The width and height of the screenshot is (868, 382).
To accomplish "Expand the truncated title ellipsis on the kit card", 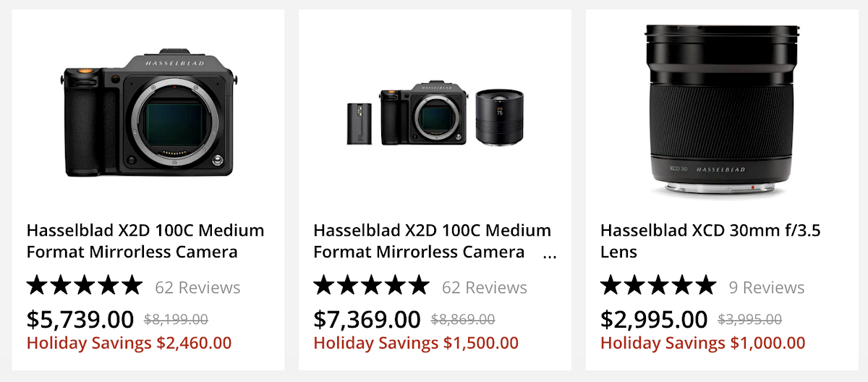I will [550, 255].
